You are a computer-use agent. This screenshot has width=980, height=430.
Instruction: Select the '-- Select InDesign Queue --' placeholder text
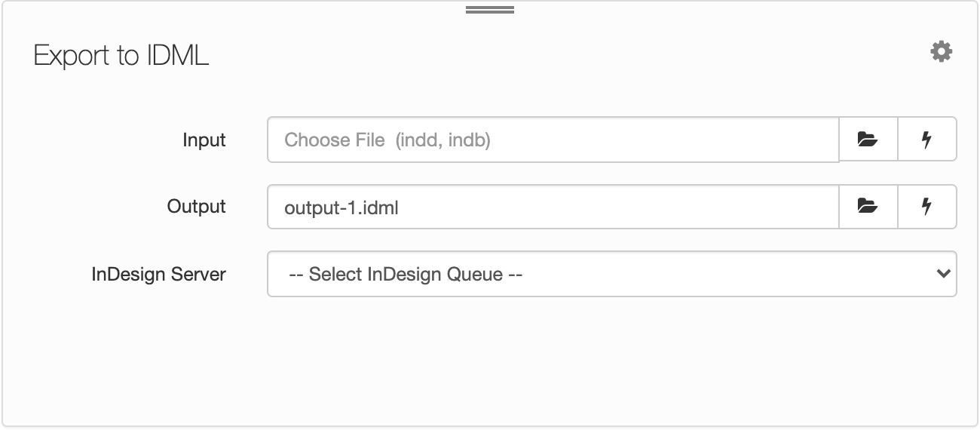(406, 274)
